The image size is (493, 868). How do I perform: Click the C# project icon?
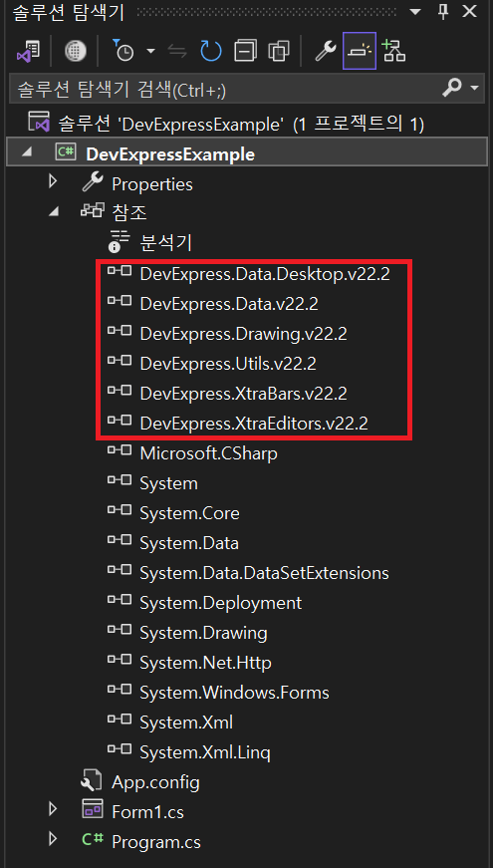(66, 152)
